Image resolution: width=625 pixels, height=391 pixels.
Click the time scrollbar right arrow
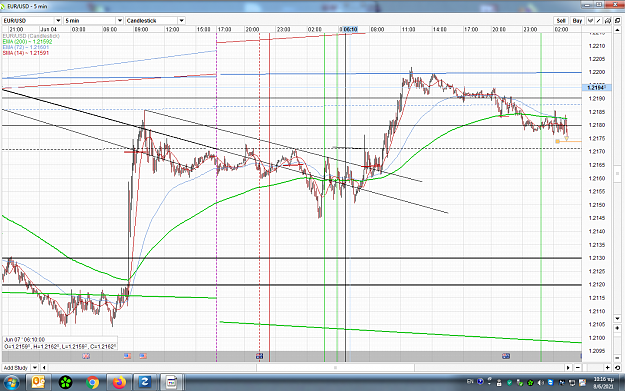[x=568, y=367]
